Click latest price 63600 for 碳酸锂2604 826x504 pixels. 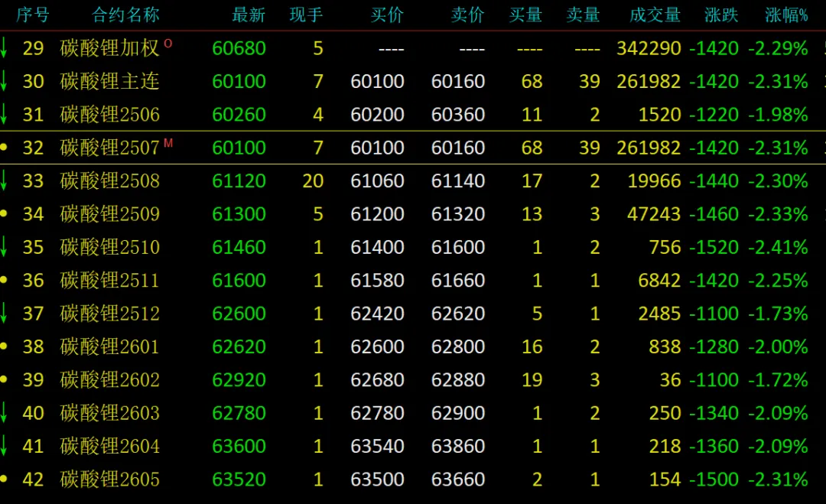[x=239, y=446]
